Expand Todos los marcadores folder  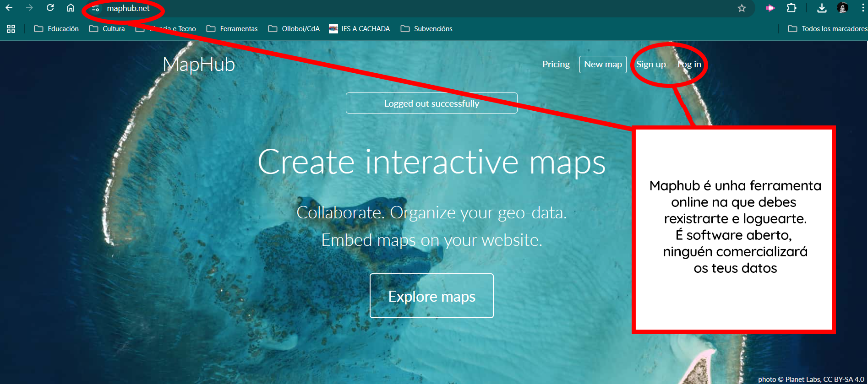coord(827,29)
